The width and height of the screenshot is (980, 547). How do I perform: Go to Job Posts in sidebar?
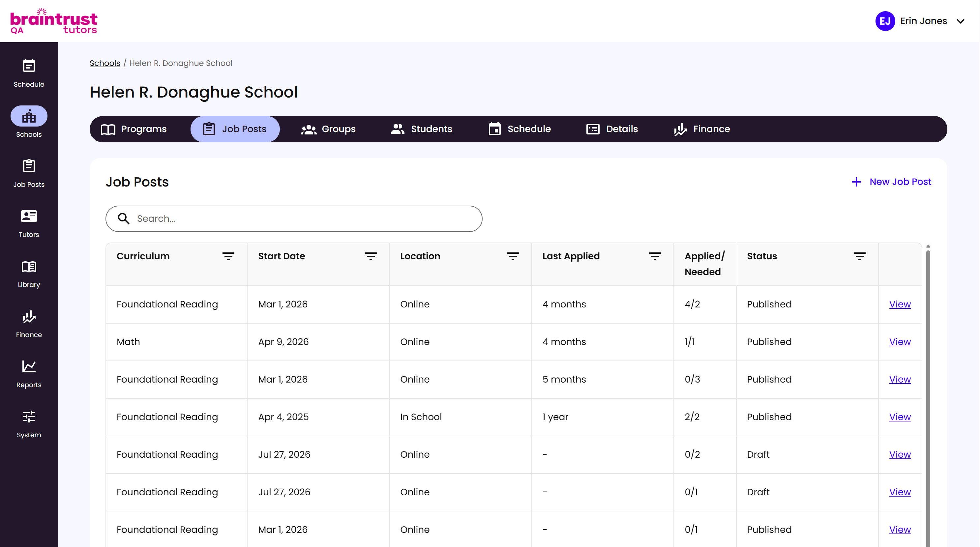coord(29,173)
